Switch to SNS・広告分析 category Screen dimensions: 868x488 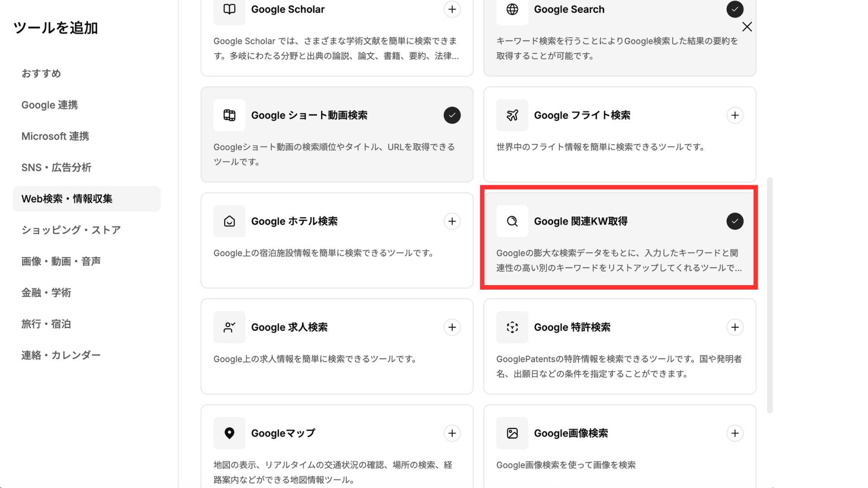pos(56,168)
